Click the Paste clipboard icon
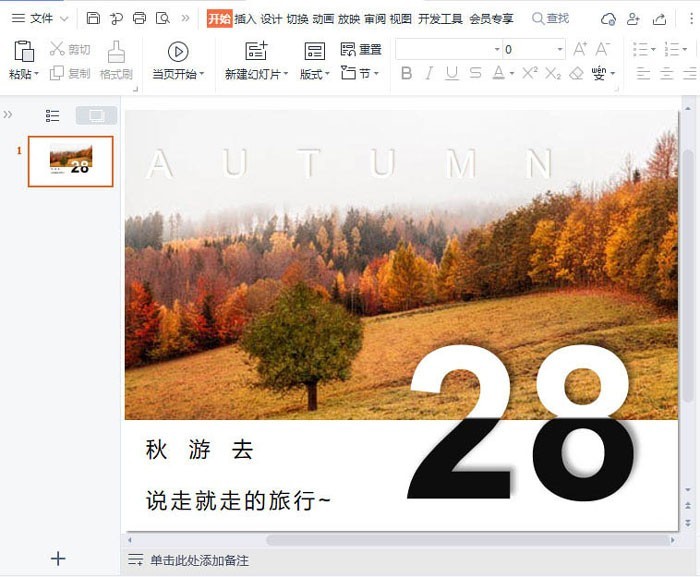This screenshot has width=700, height=577. click(24, 51)
